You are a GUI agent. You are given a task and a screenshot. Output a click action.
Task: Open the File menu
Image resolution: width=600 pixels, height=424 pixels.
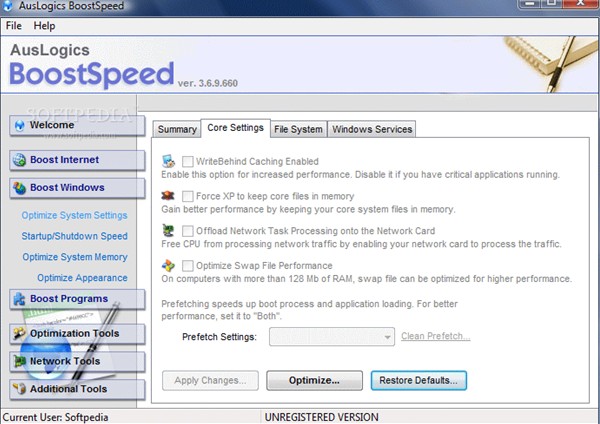14,26
